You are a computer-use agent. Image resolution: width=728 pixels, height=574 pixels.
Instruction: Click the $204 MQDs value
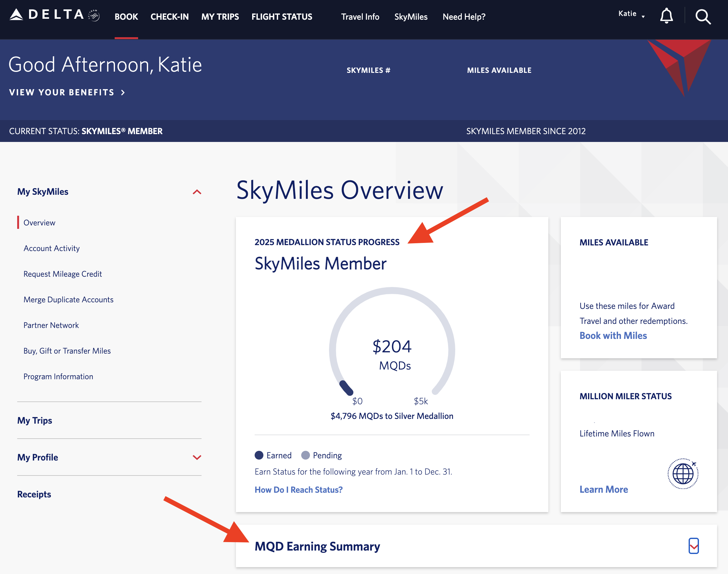tap(392, 346)
